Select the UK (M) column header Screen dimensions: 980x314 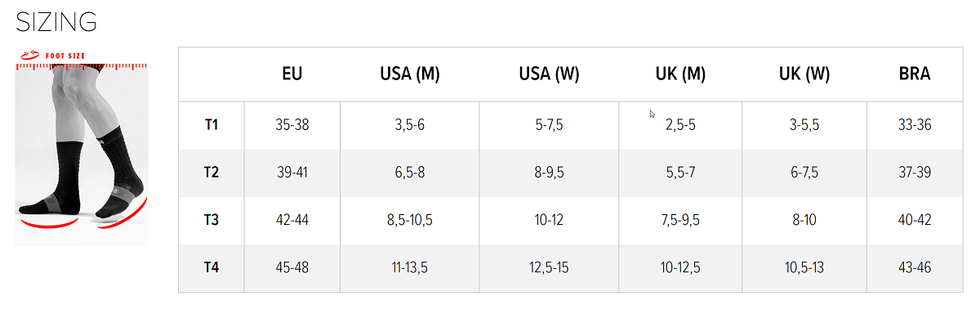tap(680, 74)
